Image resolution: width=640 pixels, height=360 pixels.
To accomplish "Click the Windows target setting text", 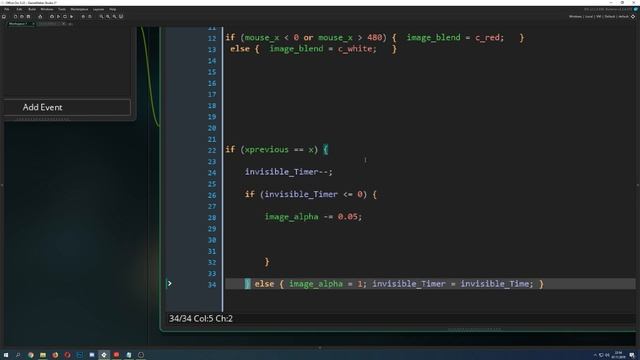I will point(575,17).
